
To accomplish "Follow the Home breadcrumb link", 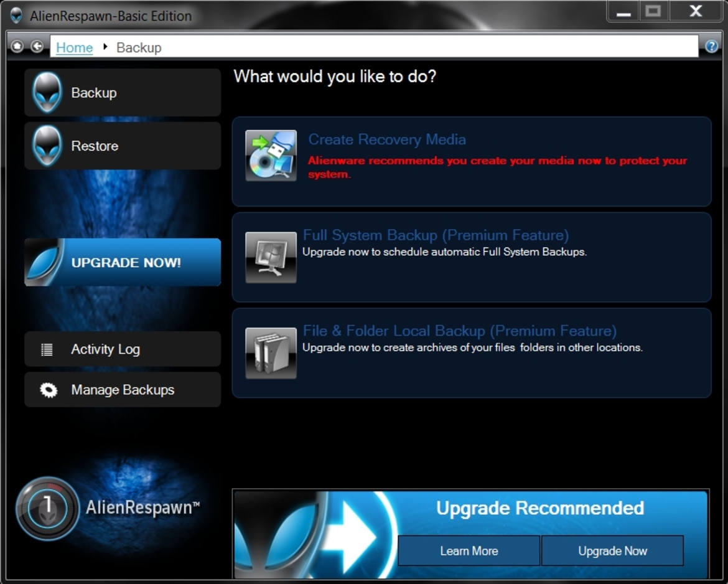I will (74, 47).
